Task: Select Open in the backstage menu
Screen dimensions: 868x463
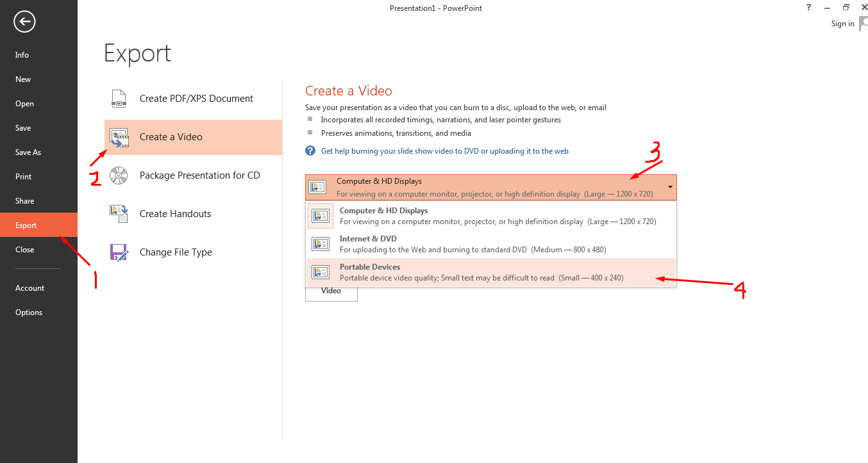Action: coord(38,104)
